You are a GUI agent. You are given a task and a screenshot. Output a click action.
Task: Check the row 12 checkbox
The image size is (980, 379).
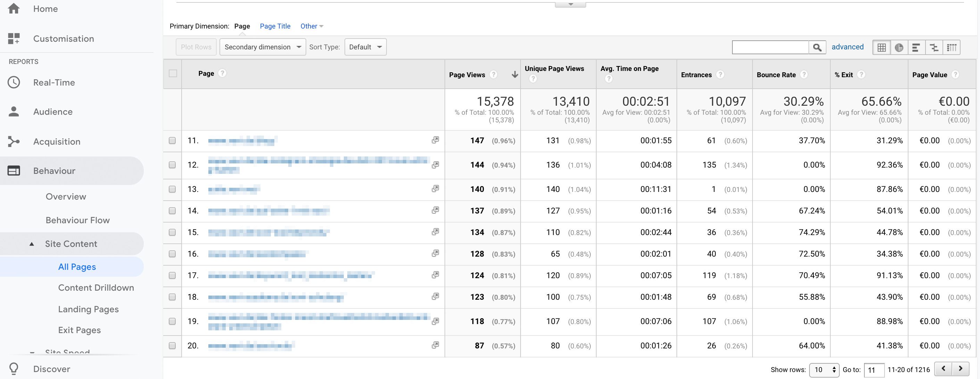point(172,165)
